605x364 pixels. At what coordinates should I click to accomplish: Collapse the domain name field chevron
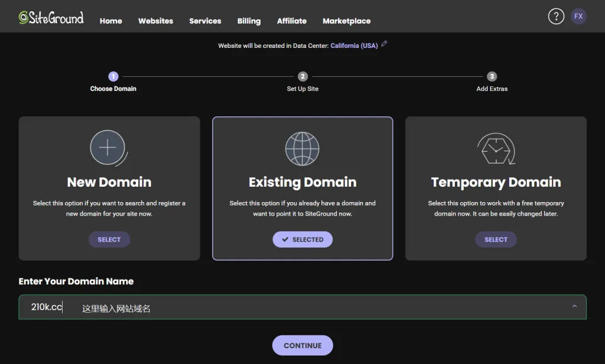[x=574, y=306]
